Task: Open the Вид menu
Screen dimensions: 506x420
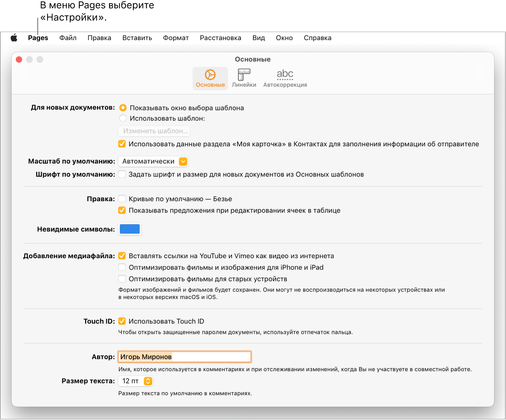Action: (x=258, y=38)
